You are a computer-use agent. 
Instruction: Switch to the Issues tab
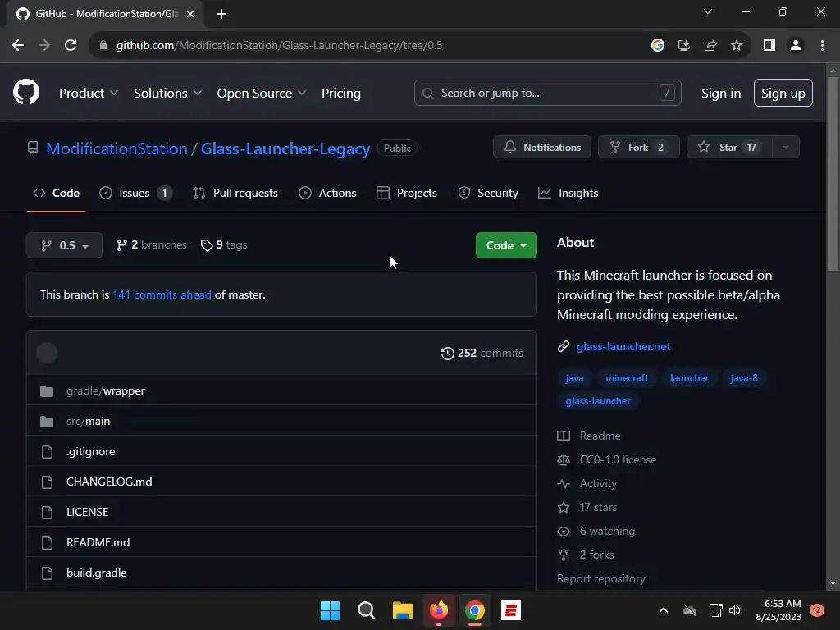click(x=135, y=193)
